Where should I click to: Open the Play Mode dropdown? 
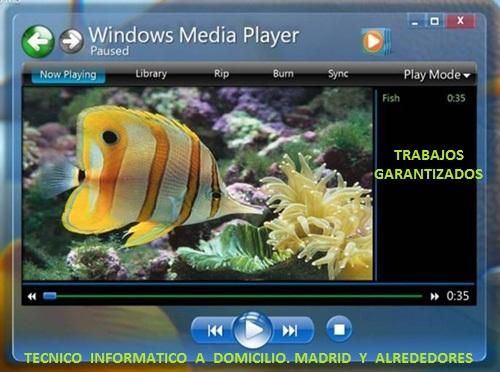coord(437,74)
